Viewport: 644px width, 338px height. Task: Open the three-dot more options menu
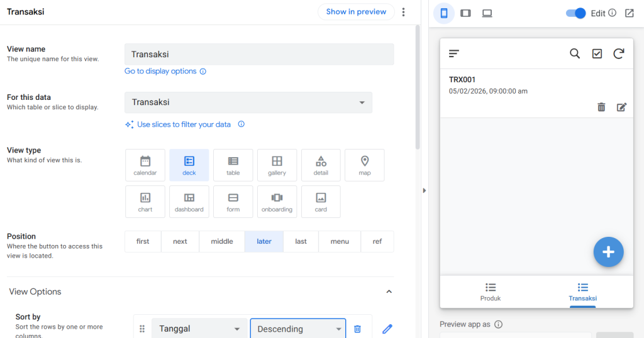(x=403, y=12)
